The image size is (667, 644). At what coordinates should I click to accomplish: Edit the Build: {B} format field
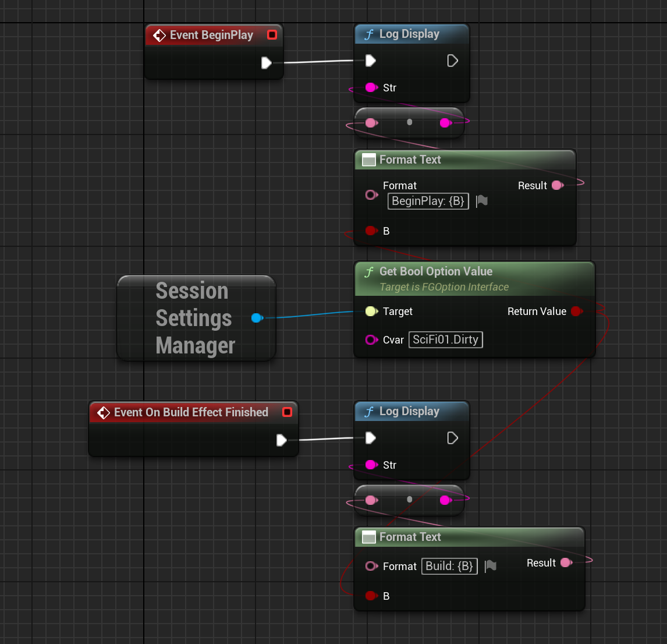pyautogui.click(x=450, y=566)
